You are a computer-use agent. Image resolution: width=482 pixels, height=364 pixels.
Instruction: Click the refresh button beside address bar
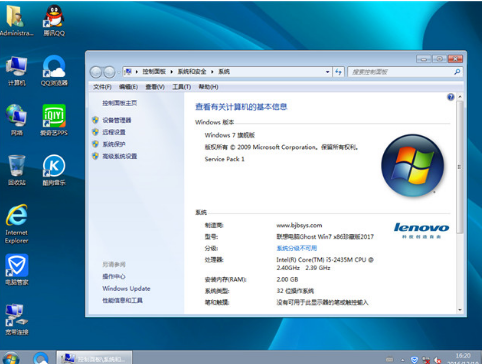(x=338, y=72)
